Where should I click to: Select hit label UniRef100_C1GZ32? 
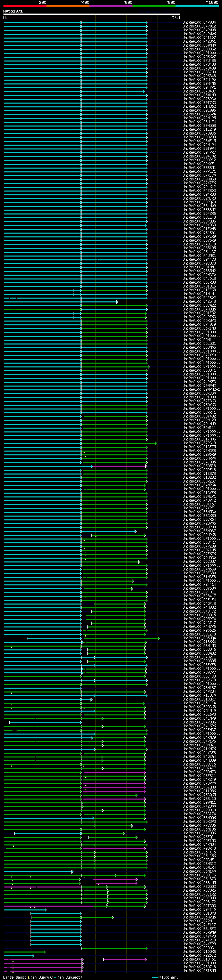pyautogui.click(x=199, y=477)
